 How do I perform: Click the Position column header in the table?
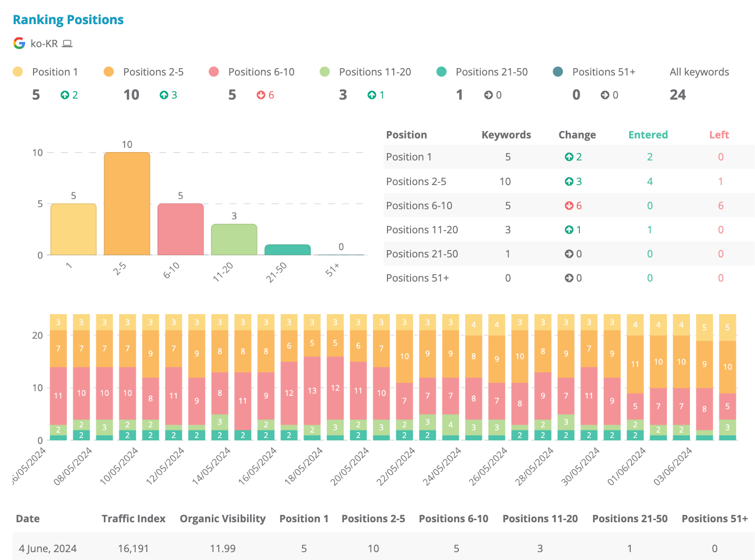pos(406,135)
